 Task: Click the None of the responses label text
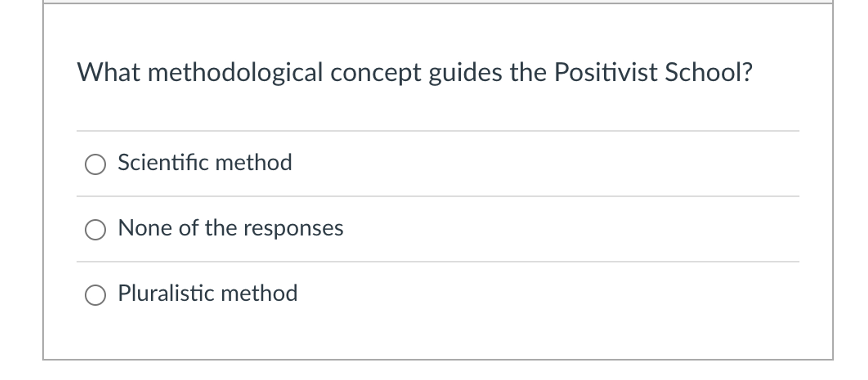(230, 229)
